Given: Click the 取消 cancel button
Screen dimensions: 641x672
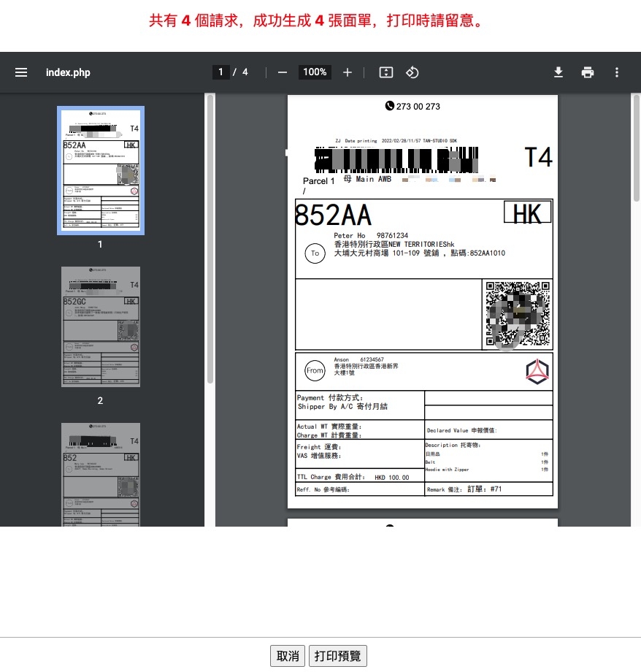Looking at the screenshot, I should 288,656.
